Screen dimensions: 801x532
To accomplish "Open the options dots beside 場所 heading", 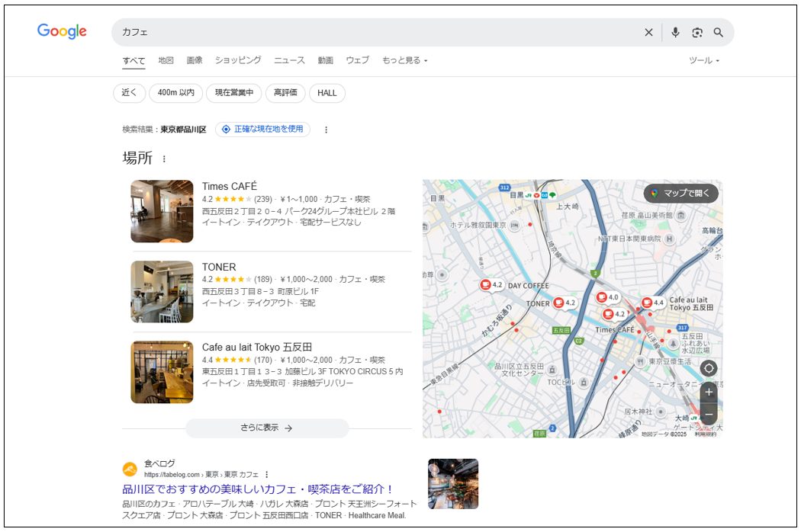I will 164,159.
